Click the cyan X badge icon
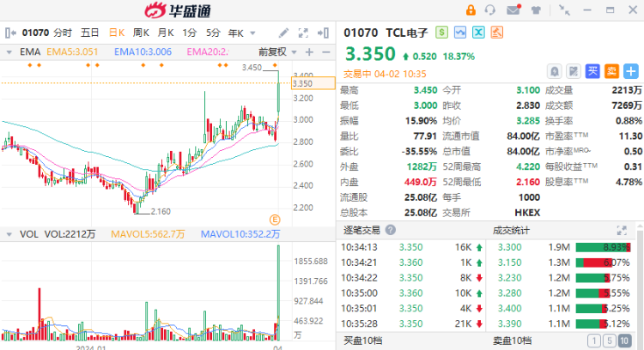The width and height of the screenshot is (644, 350). point(478,33)
